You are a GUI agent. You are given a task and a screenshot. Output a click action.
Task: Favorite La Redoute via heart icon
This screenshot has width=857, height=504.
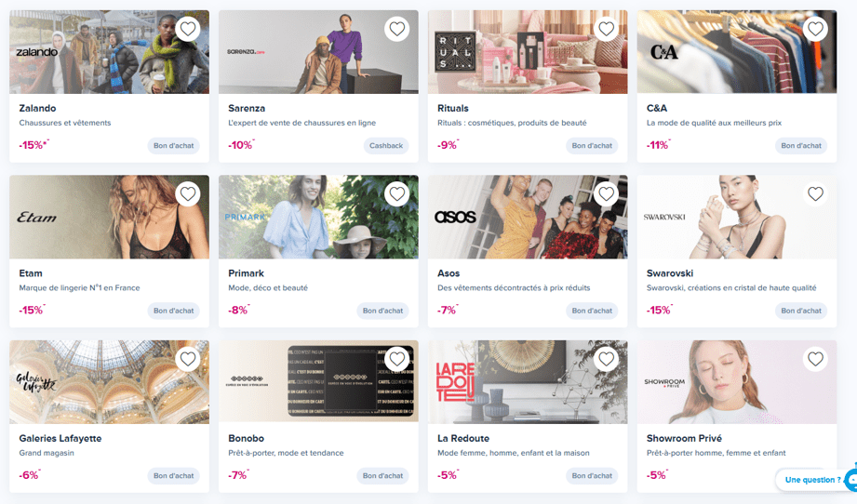pyautogui.click(x=606, y=359)
